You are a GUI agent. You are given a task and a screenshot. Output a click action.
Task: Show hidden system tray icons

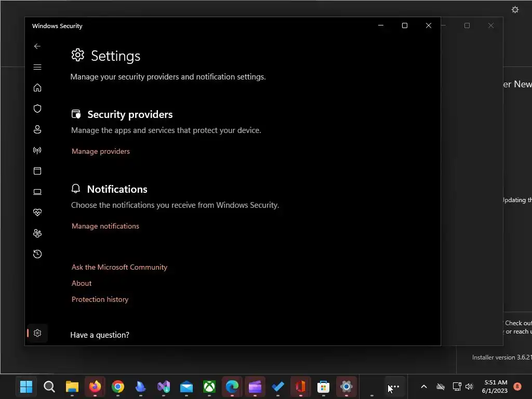click(424, 387)
